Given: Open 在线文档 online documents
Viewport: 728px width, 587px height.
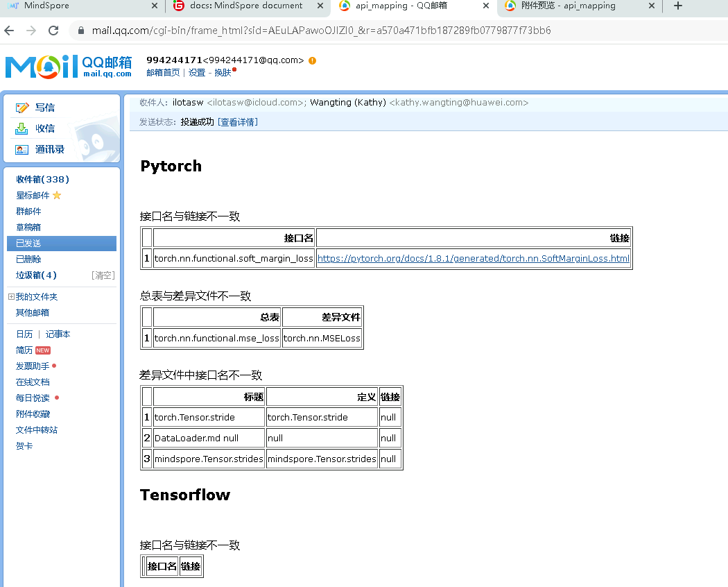Looking at the screenshot, I should click(33, 382).
